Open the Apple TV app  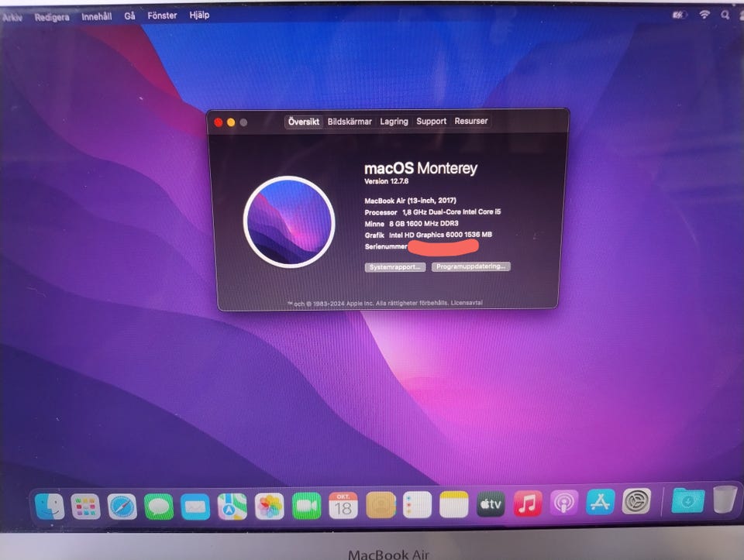(x=491, y=503)
